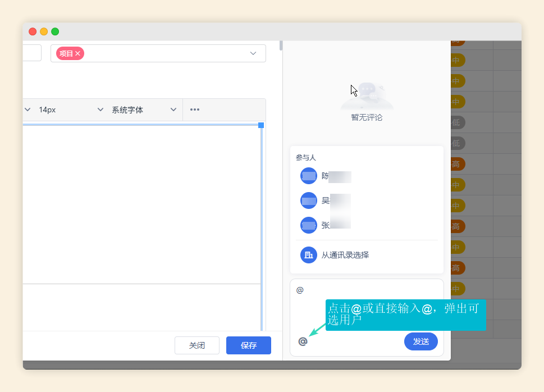Expand the 项目 filter field dropdown
The image size is (544, 392).
tap(252, 53)
